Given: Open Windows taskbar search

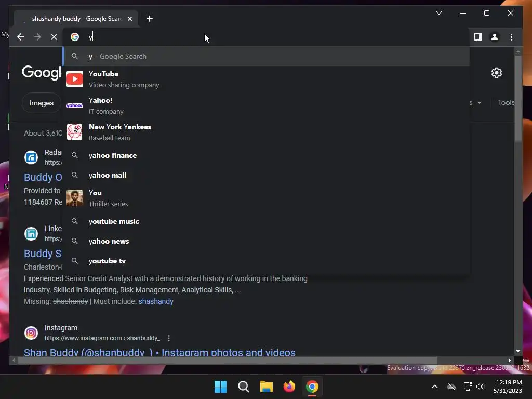Looking at the screenshot, I should [x=244, y=387].
